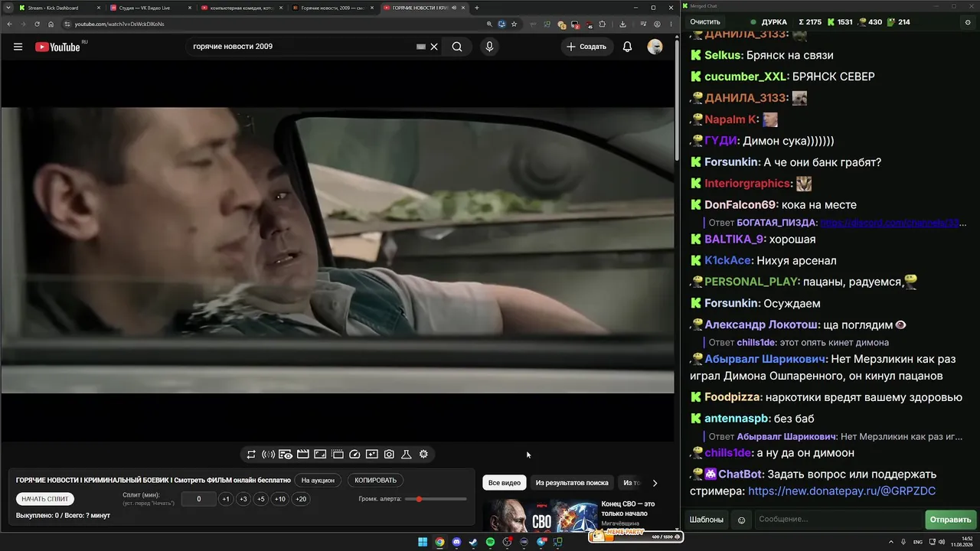Open the browser extensions puzzle icon
980x551 pixels.
click(x=603, y=24)
